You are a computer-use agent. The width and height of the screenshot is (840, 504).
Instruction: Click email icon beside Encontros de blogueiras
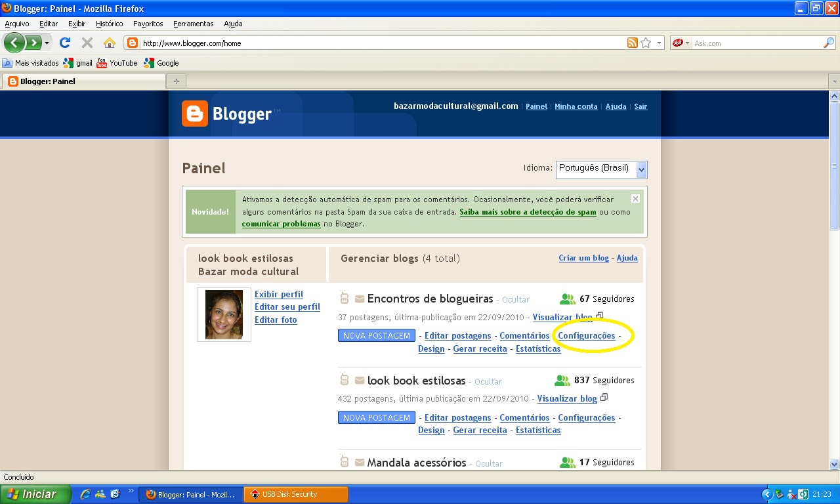click(x=360, y=299)
